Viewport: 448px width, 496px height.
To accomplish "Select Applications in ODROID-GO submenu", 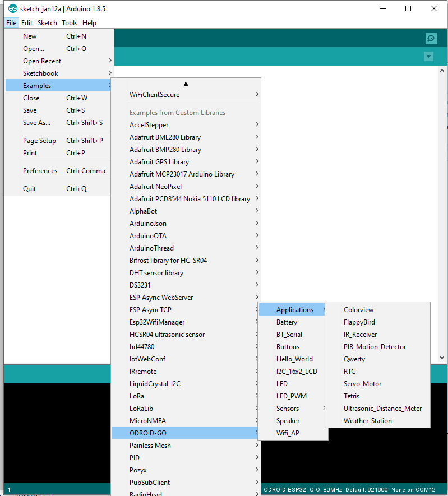I will tap(292, 310).
